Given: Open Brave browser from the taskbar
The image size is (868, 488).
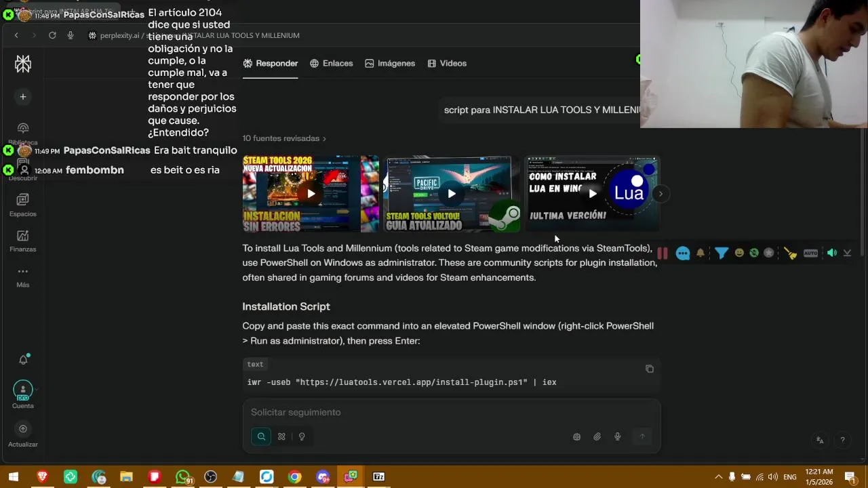Looking at the screenshot, I should (42, 477).
